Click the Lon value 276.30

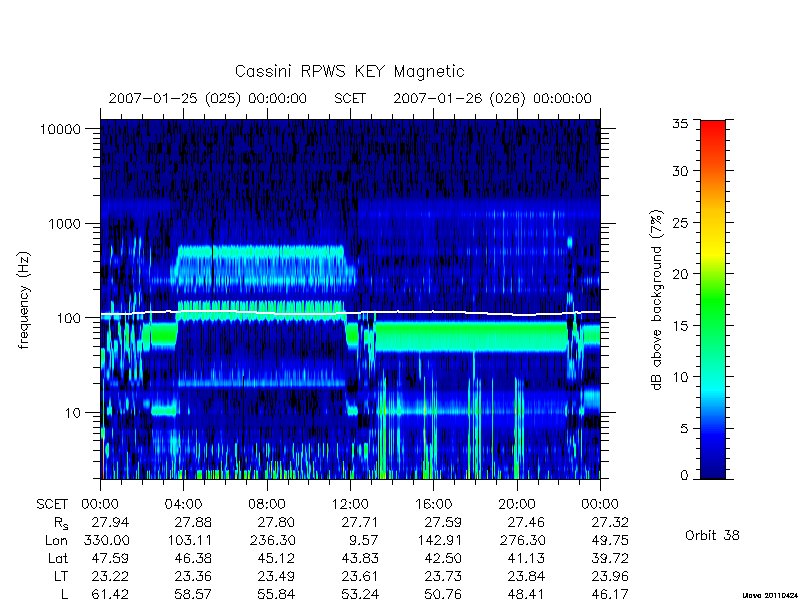522,540
